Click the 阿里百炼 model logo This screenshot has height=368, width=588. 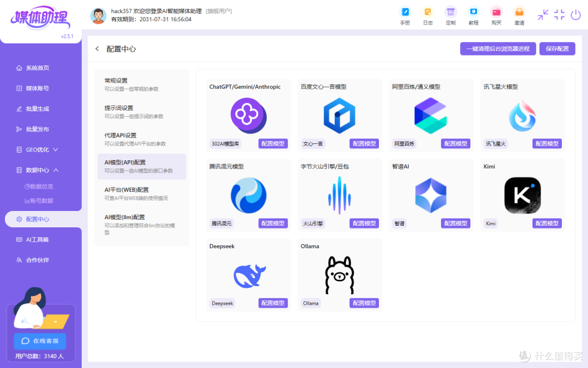[x=431, y=115]
